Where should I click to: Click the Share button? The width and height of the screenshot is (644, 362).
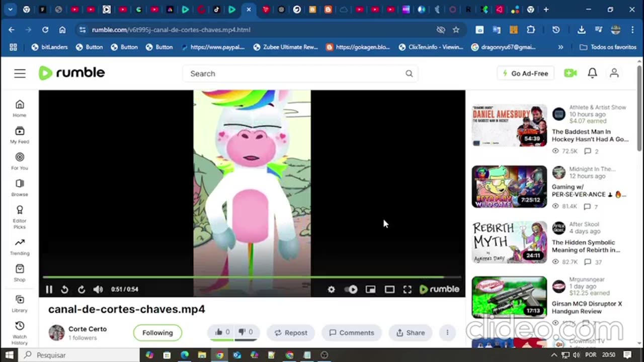coord(411,332)
